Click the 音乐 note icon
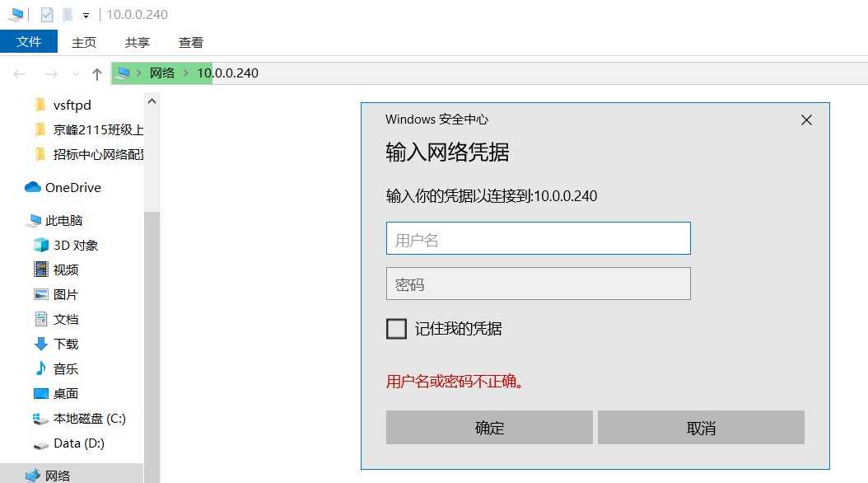This screenshot has height=483, width=868. click(41, 368)
